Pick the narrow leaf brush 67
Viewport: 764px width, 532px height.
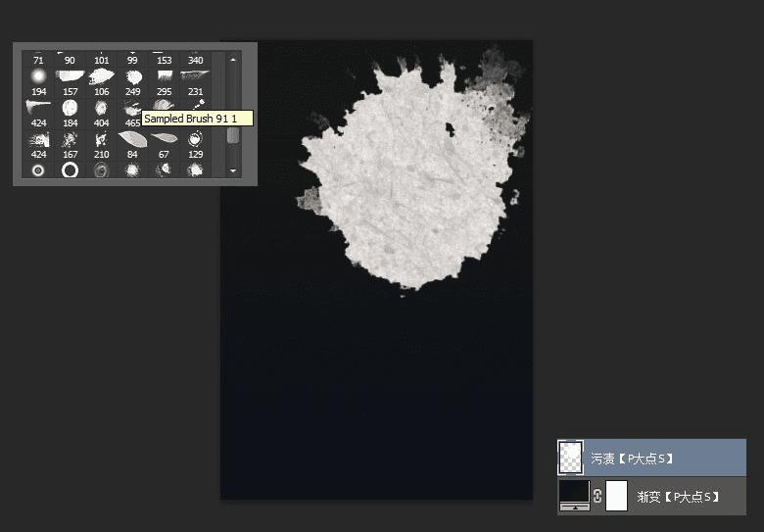click(165, 138)
